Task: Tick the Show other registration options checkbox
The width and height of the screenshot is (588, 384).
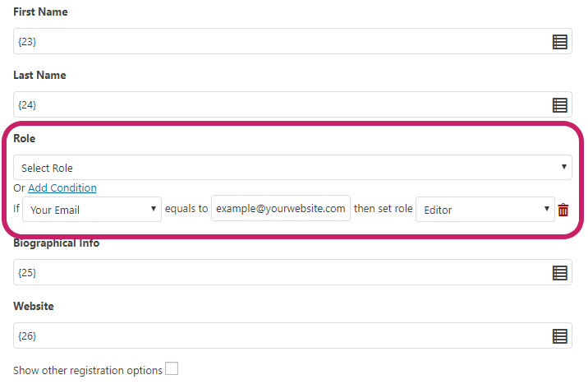Action: pos(172,368)
